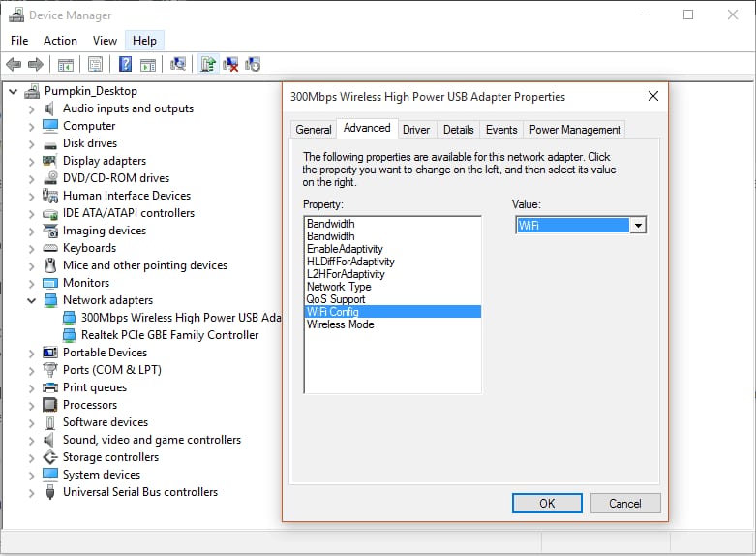Click the Processors chip icon
The width and height of the screenshot is (756, 556).
(49, 405)
